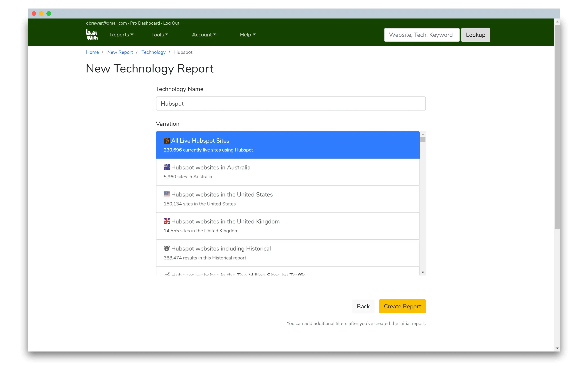588x370 pixels.
Task: Click '388,474 results in this Historical report'
Action: coord(205,258)
